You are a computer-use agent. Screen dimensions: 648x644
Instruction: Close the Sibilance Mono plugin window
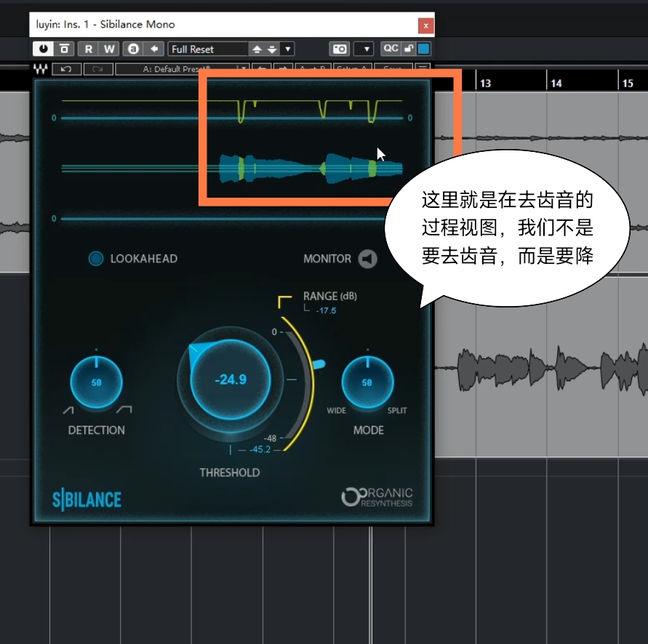click(425, 25)
